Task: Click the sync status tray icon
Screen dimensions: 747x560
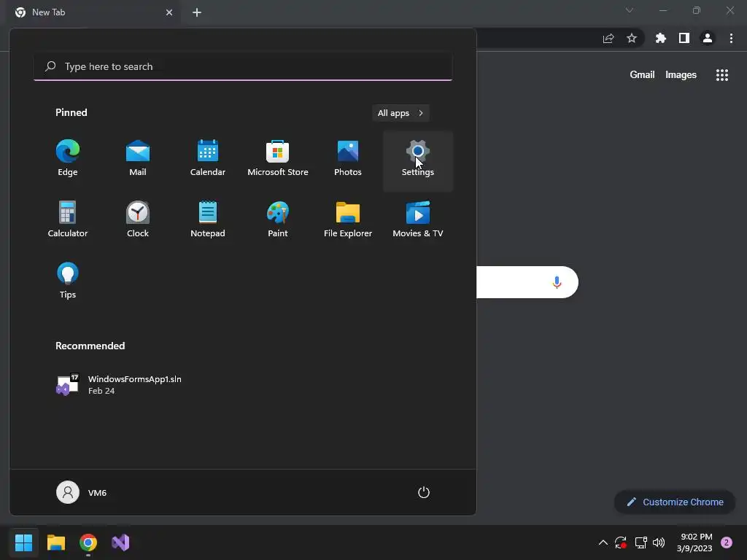Action: point(620,542)
